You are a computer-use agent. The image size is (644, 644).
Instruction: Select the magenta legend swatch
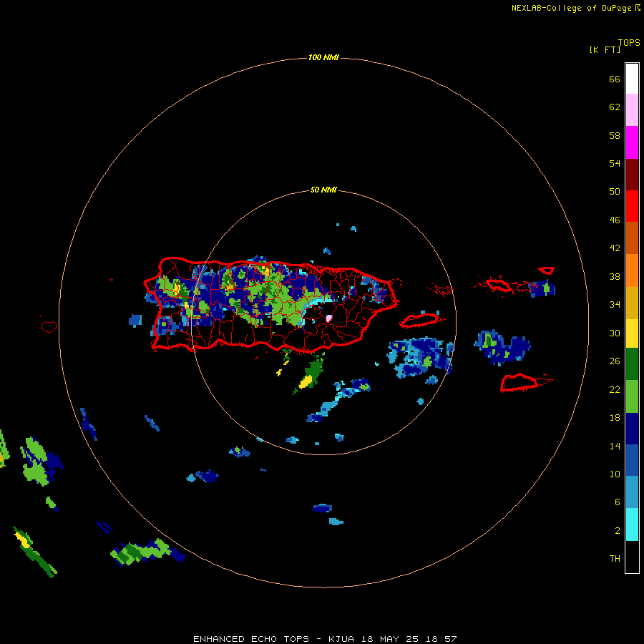coord(632,142)
